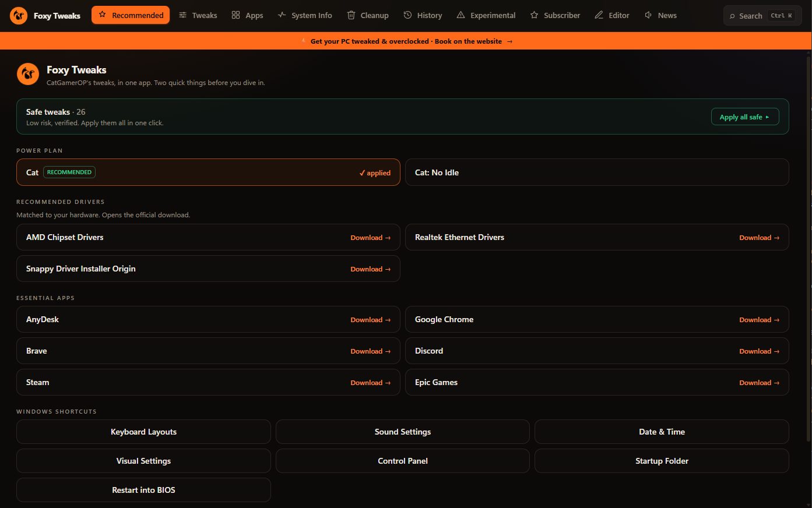Open the System Info tab
This screenshot has height=508, width=812.
point(305,15)
